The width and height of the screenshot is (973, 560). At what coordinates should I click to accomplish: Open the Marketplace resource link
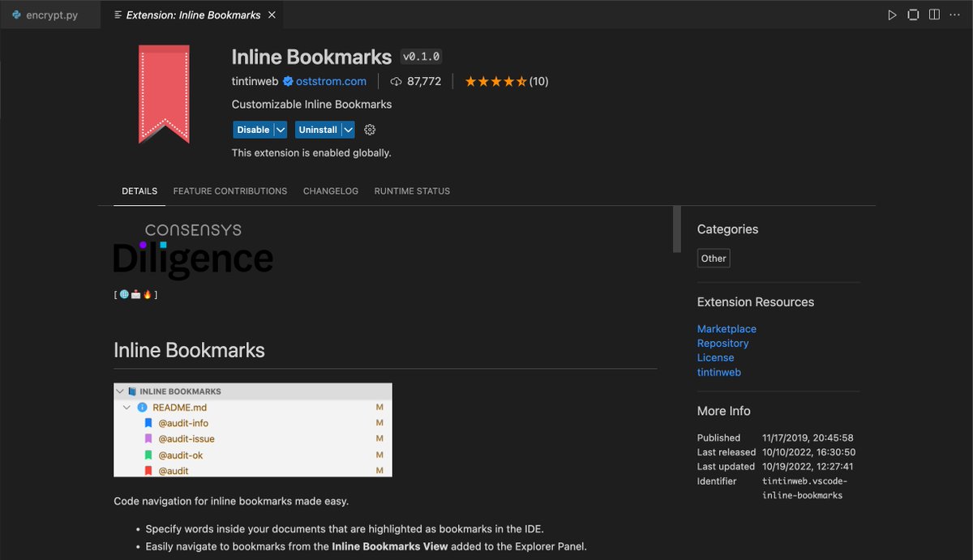click(727, 329)
